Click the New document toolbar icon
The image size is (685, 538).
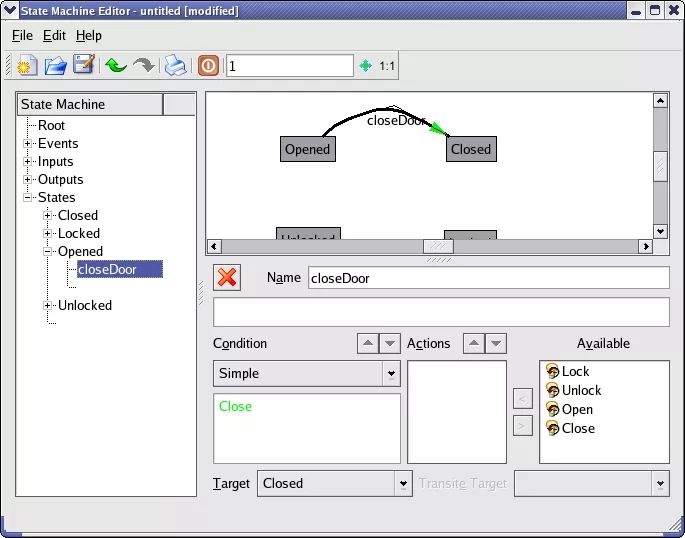click(27, 66)
